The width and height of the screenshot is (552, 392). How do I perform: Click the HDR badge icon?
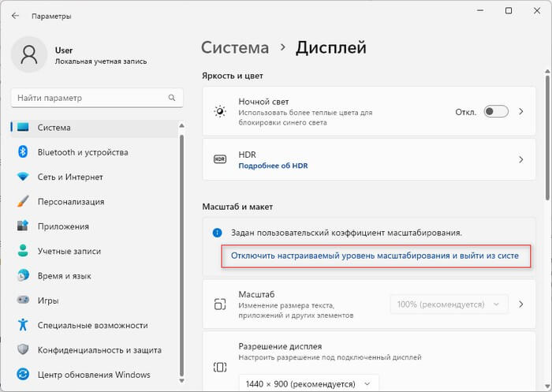tap(220, 159)
